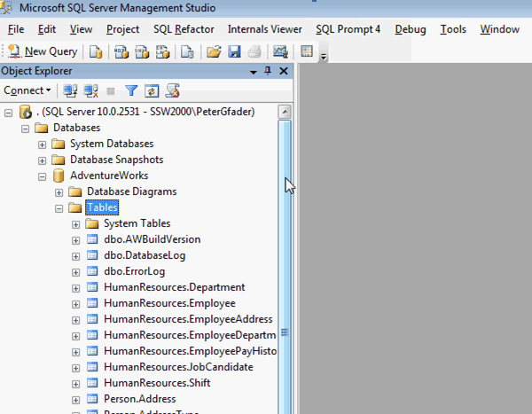Open the Edit menu
The height and width of the screenshot is (414, 532).
click(x=47, y=29)
